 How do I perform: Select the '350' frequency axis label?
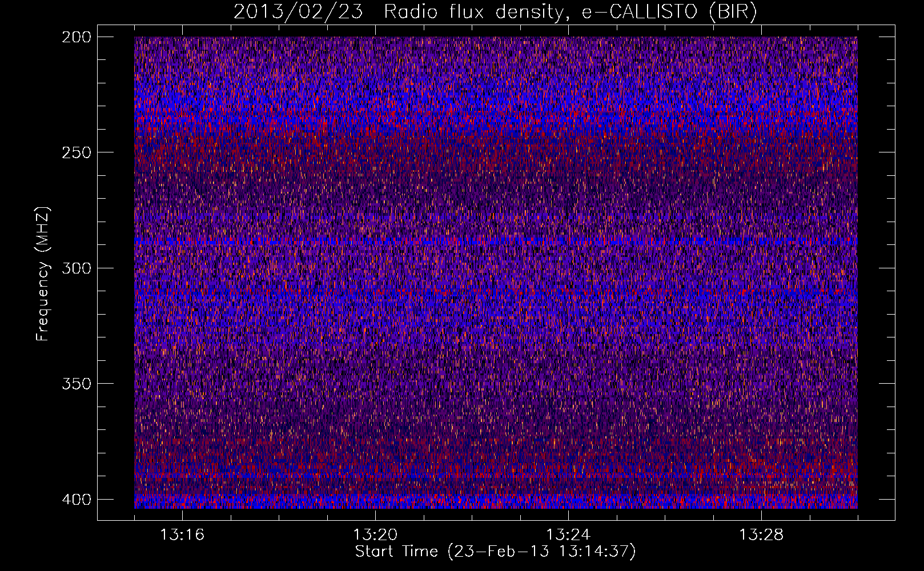[x=76, y=384]
